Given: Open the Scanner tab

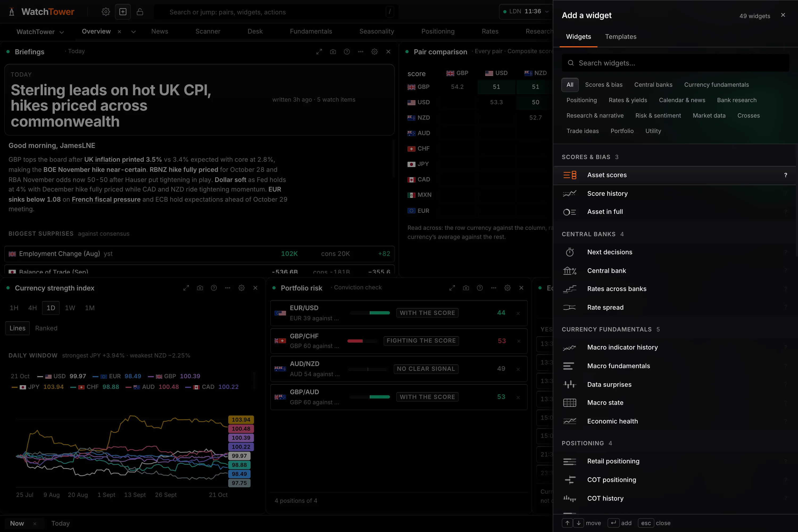Looking at the screenshot, I should click(208, 31).
